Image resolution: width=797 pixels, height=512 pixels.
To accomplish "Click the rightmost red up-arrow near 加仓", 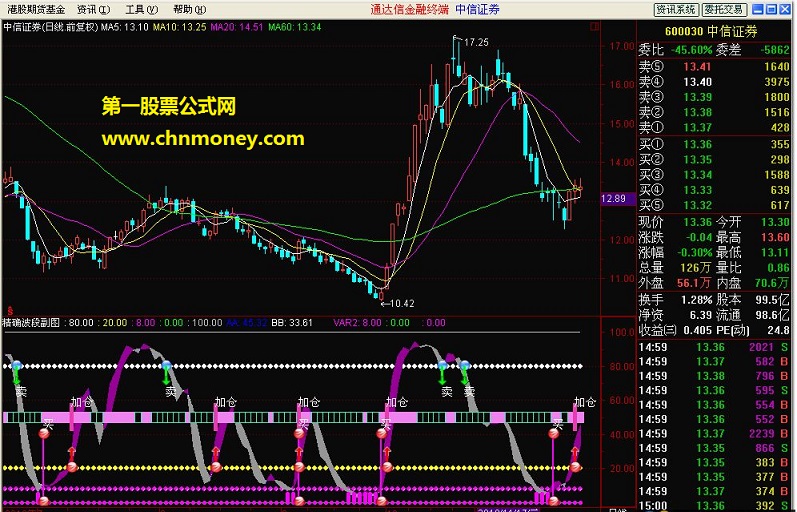I will click(575, 453).
